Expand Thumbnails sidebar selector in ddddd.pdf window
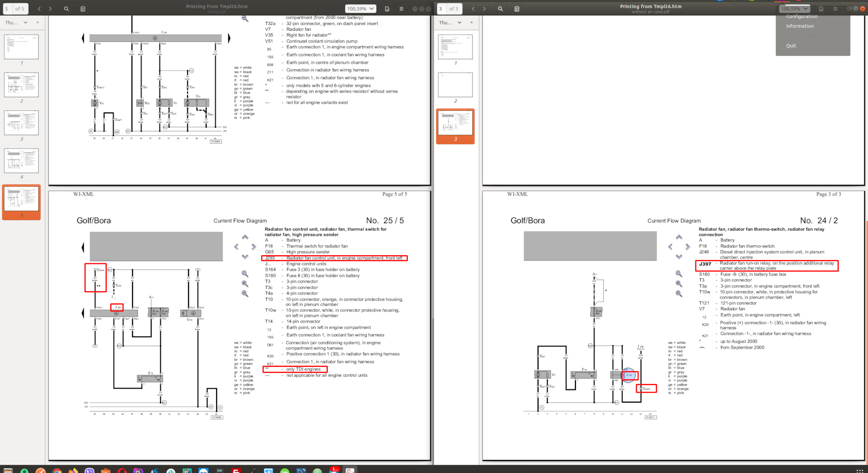 point(16,23)
